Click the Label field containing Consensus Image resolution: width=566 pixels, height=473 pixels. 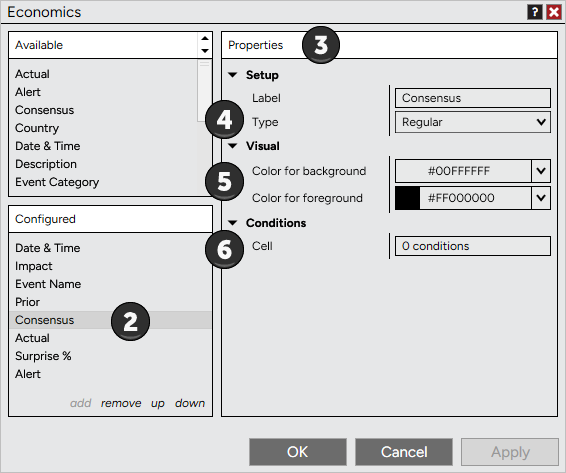point(473,98)
